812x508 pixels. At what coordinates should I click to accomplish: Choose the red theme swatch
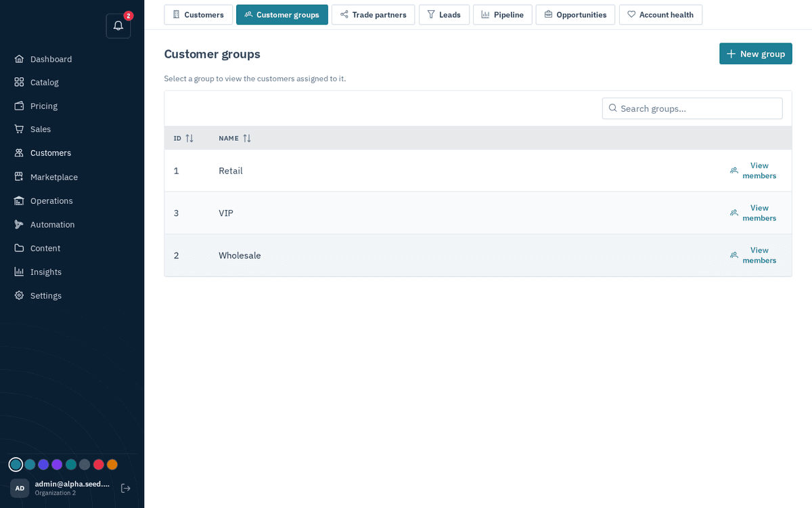coord(98,465)
